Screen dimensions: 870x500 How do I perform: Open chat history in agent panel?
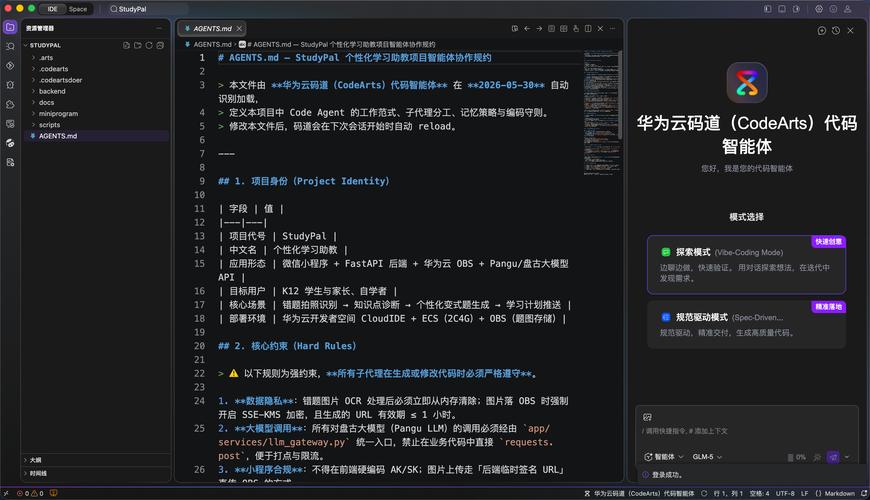pos(836,31)
